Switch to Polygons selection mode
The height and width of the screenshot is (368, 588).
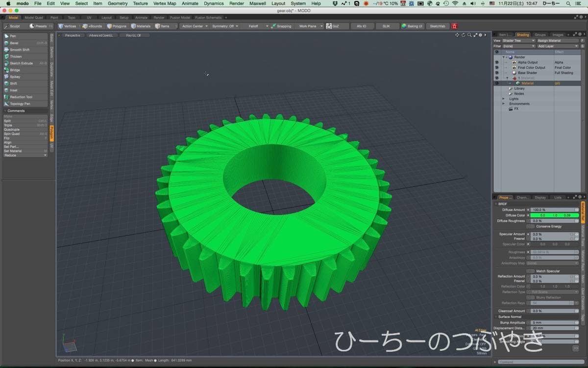(x=117, y=26)
